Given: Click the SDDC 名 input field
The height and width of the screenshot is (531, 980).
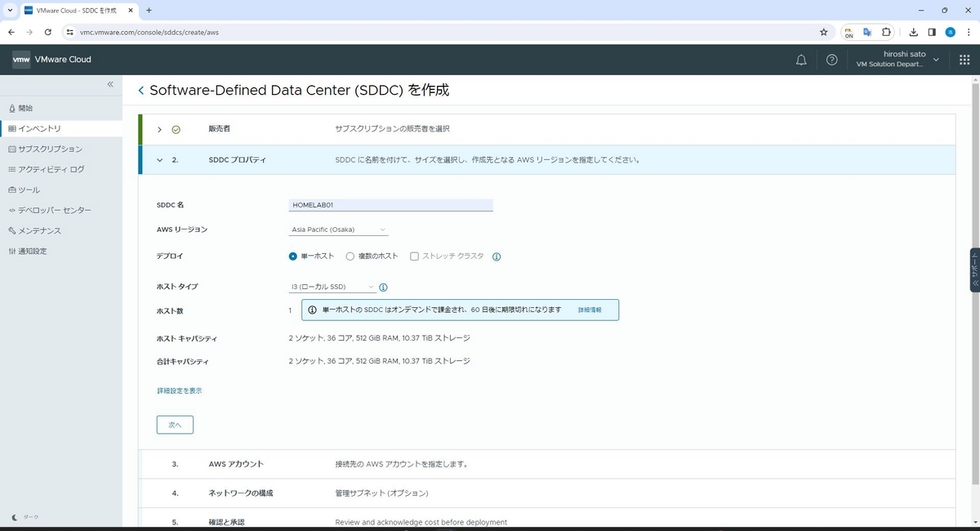Looking at the screenshot, I should pyautogui.click(x=391, y=205).
